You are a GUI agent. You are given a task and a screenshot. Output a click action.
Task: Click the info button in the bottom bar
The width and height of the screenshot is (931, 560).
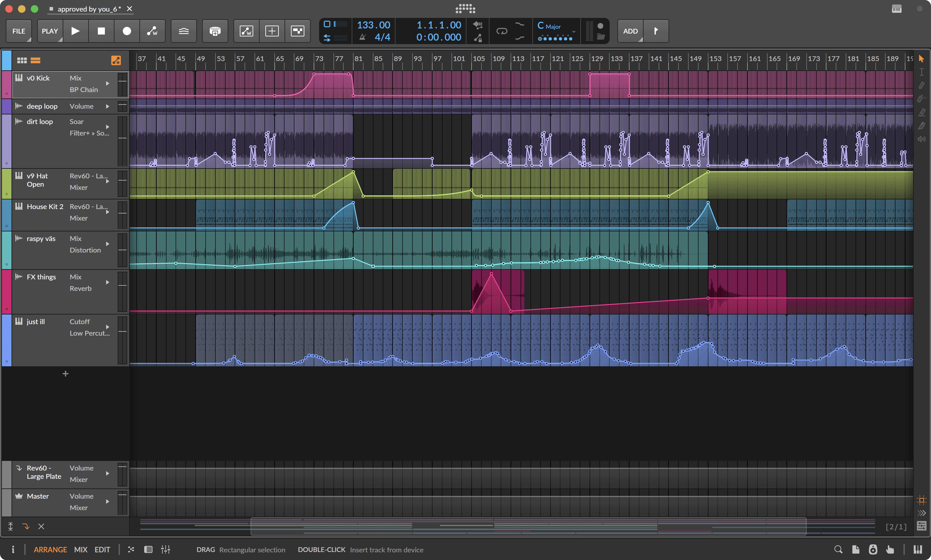[x=13, y=549]
